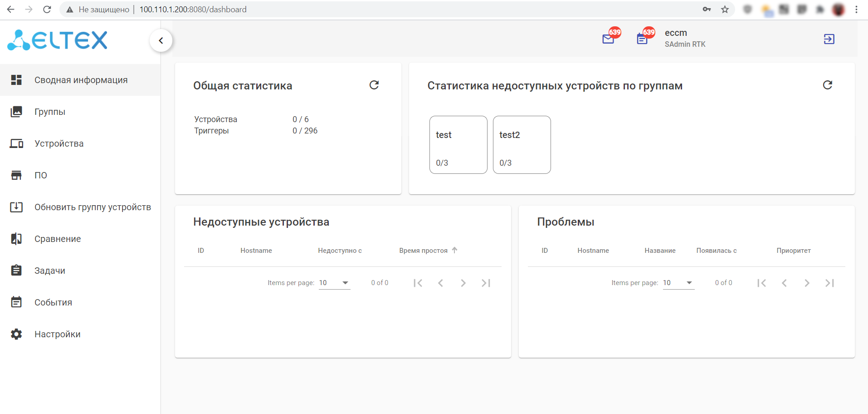Refresh the unavailable devices by groups statistics
Screen dimensions: 868x414
click(x=828, y=85)
